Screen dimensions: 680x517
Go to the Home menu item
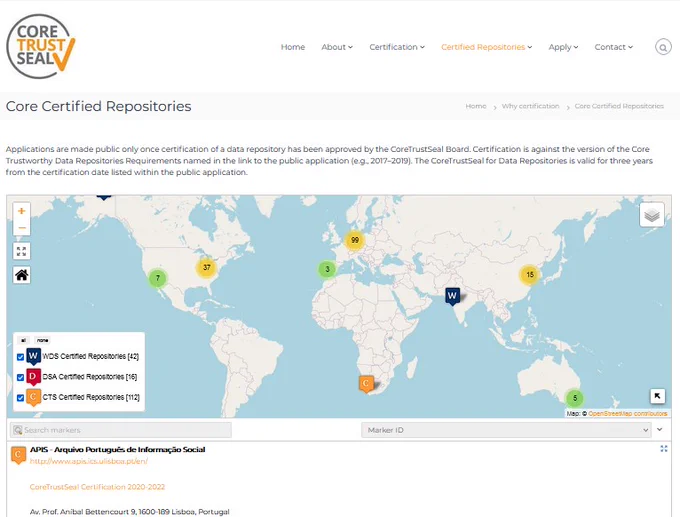pyautogui.click(x=293, y=47)
